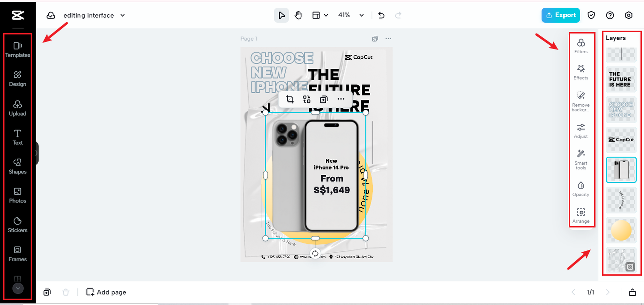Image resolution: width=644 pixels, height=305 pixels.
Task: Open Smart tools
Action: click(x=581, y=159)
